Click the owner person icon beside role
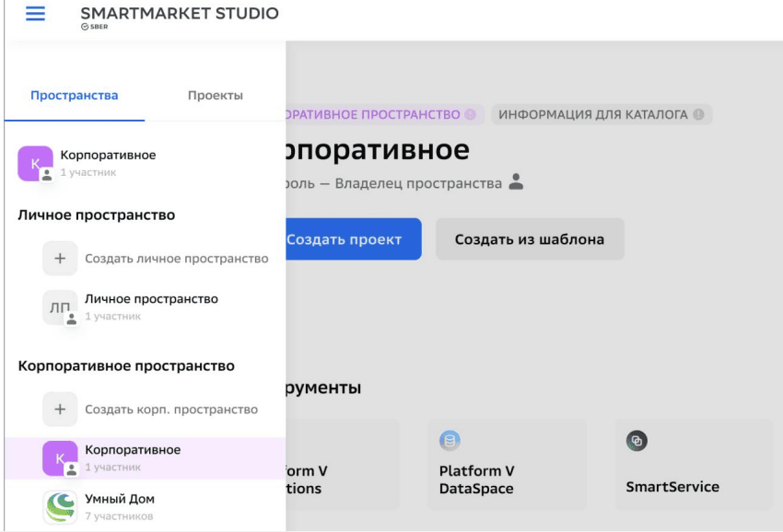The width and height of the screenshot is (783, 532). 516,183
